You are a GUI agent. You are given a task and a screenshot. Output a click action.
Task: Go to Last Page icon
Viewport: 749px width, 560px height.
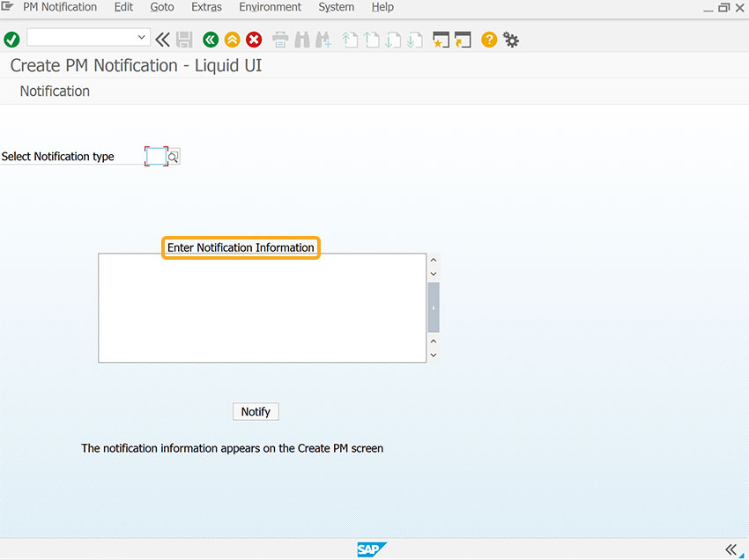coord(415,40)
